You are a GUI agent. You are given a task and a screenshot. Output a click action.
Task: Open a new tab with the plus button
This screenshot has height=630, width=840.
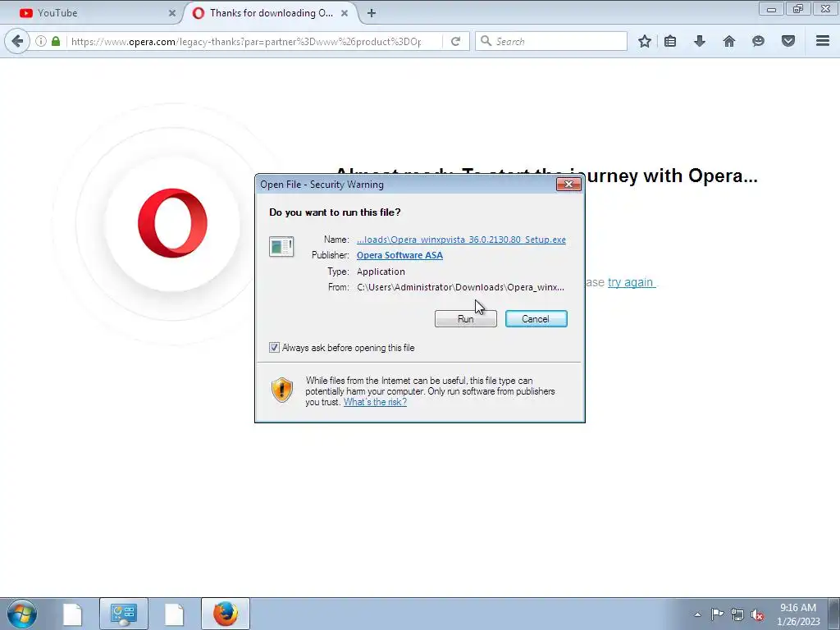372,13
